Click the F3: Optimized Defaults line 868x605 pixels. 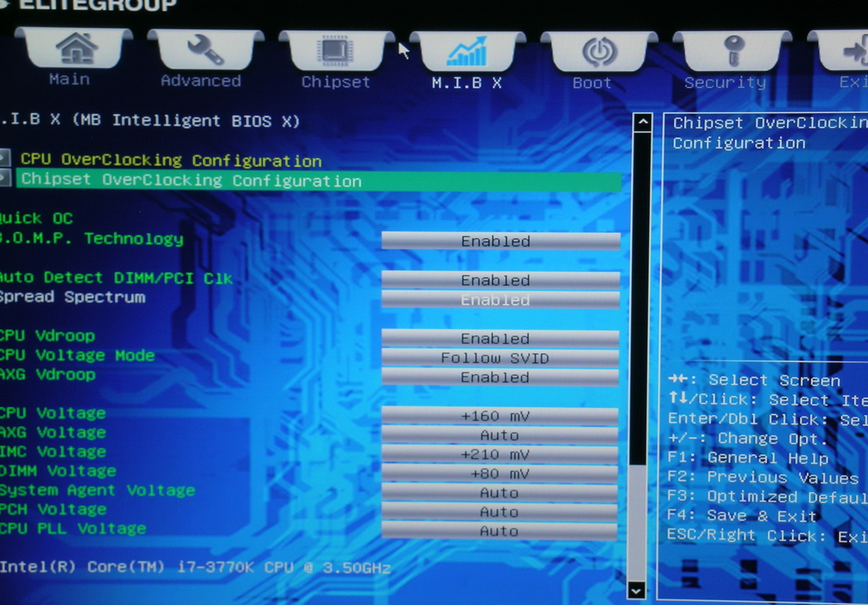point(768,497)
